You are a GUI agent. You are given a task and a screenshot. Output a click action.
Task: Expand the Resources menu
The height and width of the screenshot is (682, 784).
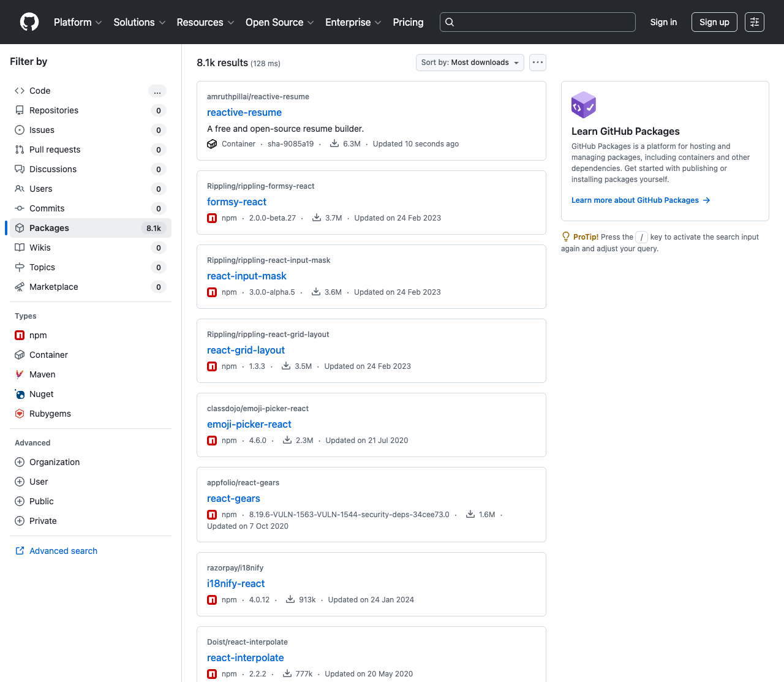[x=205, y=22]
